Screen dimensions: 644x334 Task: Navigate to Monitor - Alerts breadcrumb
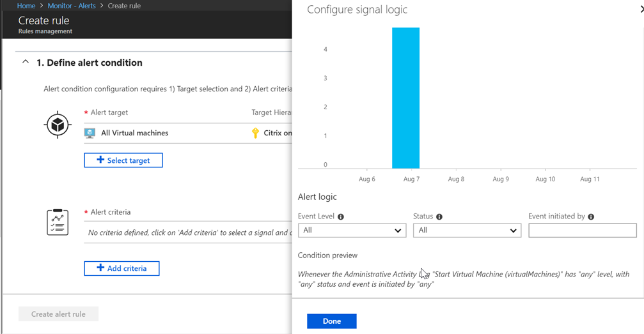[72, 6]
